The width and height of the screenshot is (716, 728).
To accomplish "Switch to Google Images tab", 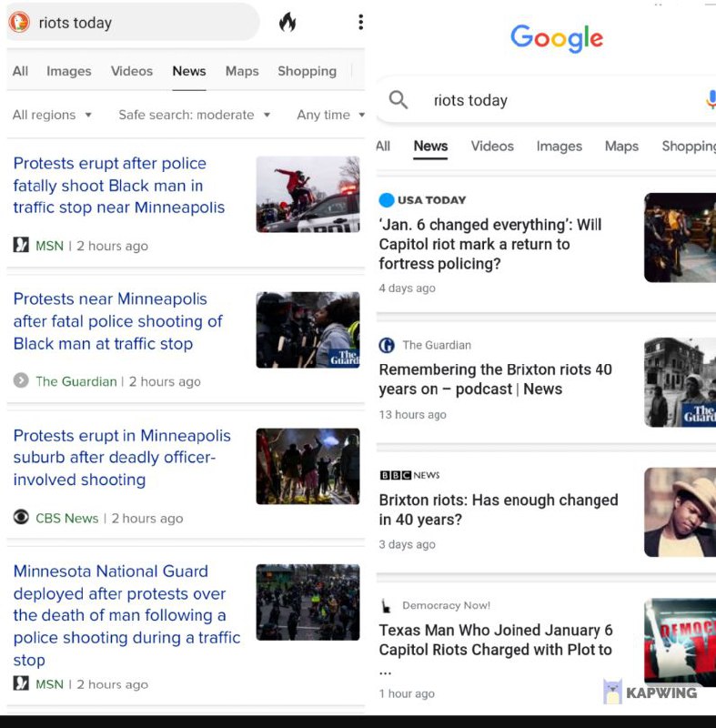I will [560, 146].
